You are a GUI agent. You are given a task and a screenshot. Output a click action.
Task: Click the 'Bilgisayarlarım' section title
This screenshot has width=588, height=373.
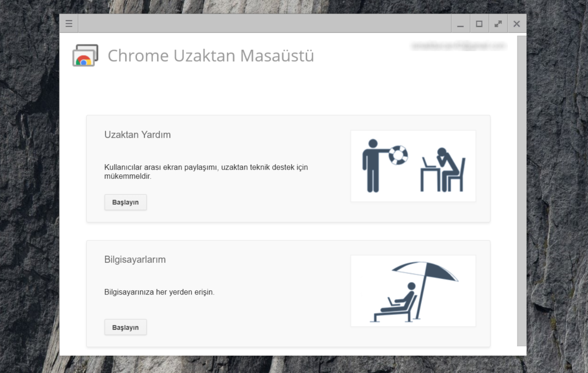135,259
